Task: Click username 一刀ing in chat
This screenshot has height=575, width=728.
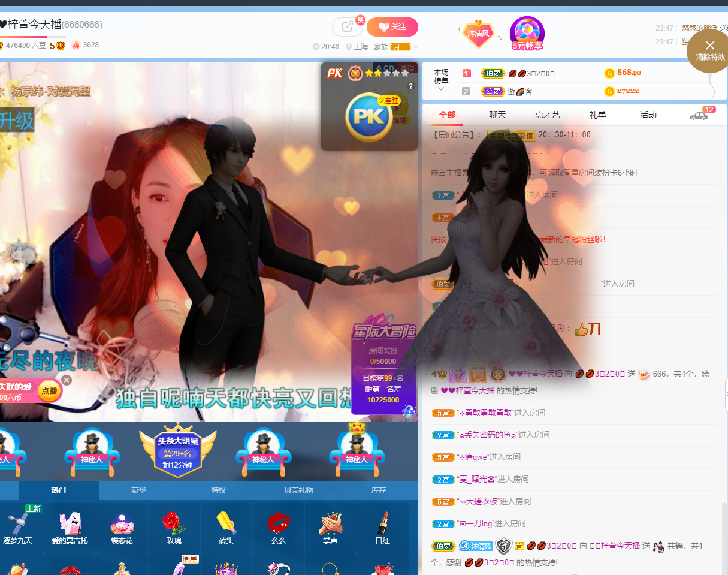Action: pos(475,523)
